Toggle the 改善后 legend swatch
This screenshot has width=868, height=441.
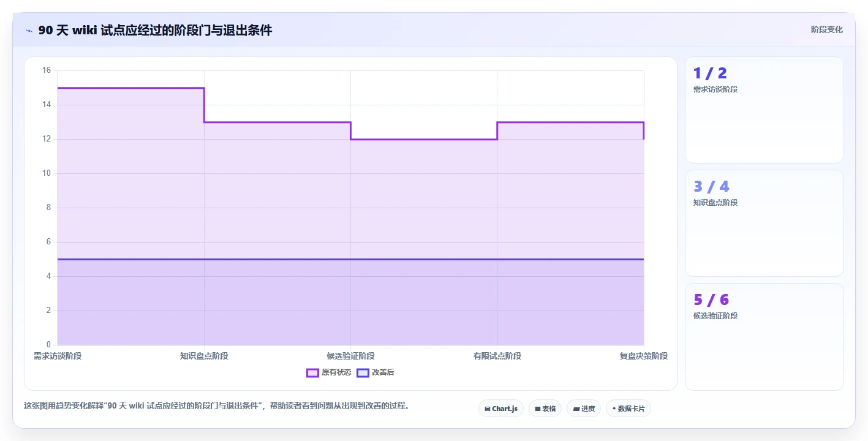point(363,372)
